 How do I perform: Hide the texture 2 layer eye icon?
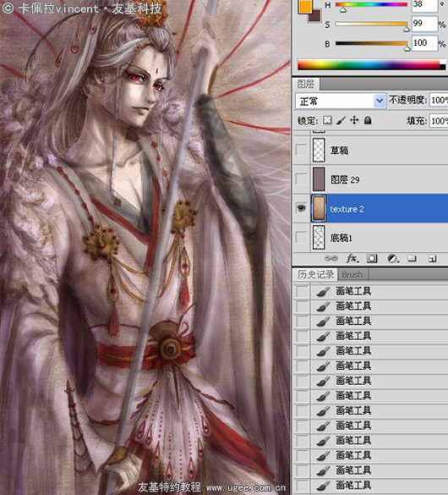click(x=302, y=208)
